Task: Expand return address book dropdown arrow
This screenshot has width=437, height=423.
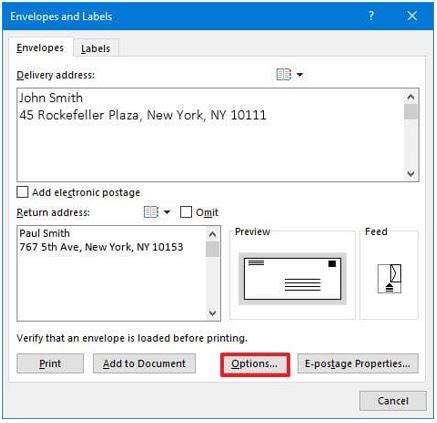Action: pos(167,212)
